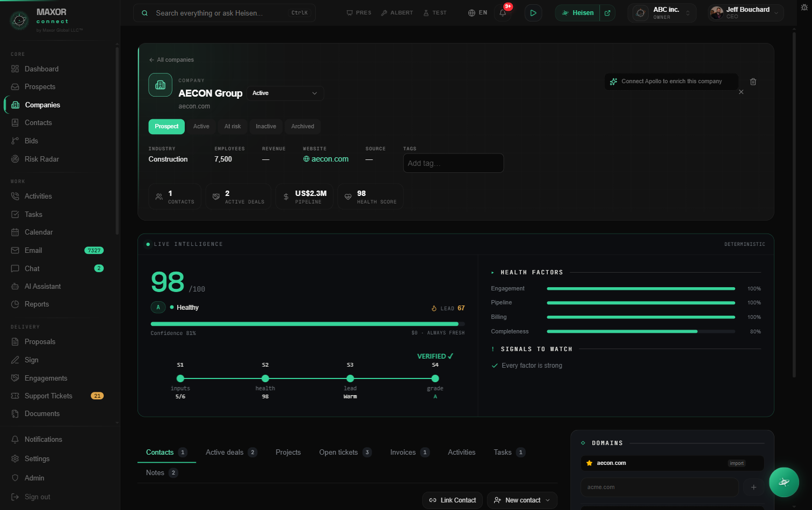Click the notifications bell with 9+ badge
This screenshot has height=510, width=812.
pos(503,12)
